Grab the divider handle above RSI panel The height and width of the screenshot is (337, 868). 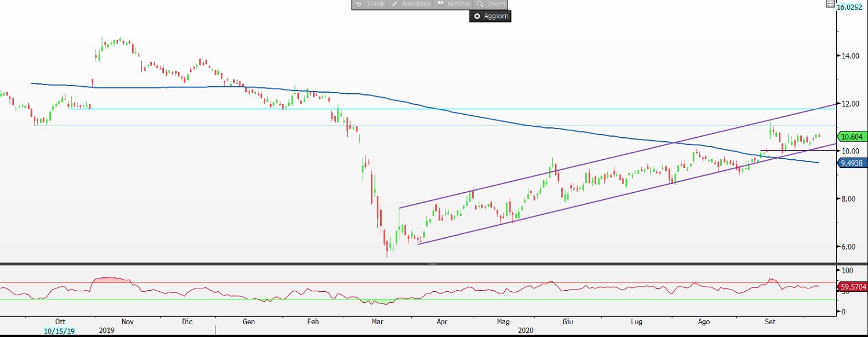(432, 264)
